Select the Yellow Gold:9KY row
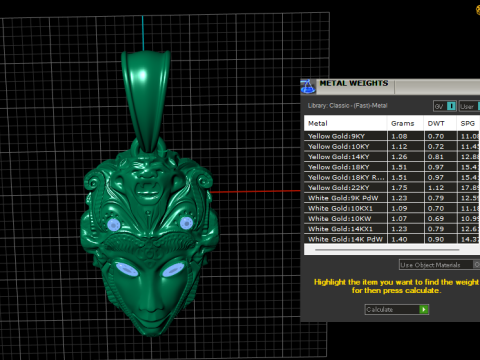The width and height of the screenshot is (480, 360). point(392,136)
